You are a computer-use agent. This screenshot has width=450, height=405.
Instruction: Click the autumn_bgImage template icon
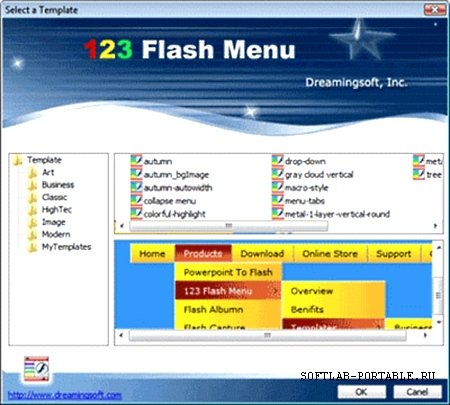click(x=136, y=174)
